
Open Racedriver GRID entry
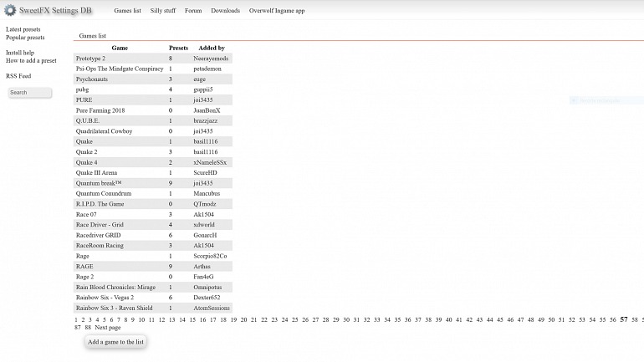coord(98,235)
